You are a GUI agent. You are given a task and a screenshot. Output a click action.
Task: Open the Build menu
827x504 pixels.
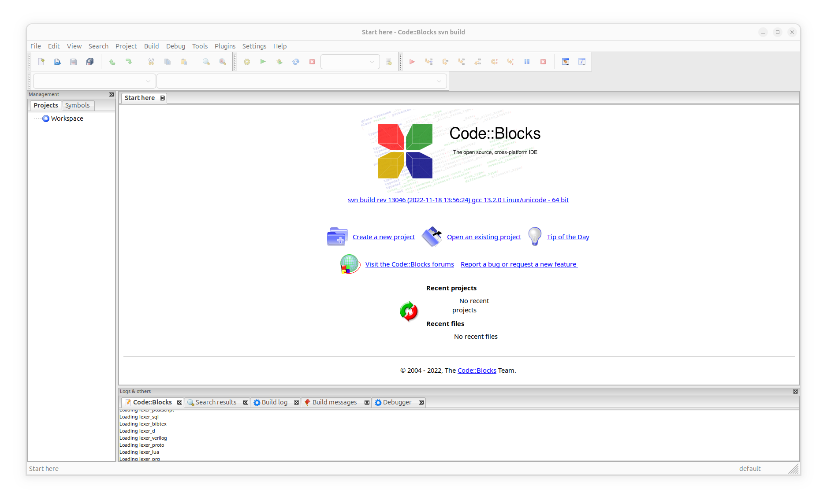[151, 46]
